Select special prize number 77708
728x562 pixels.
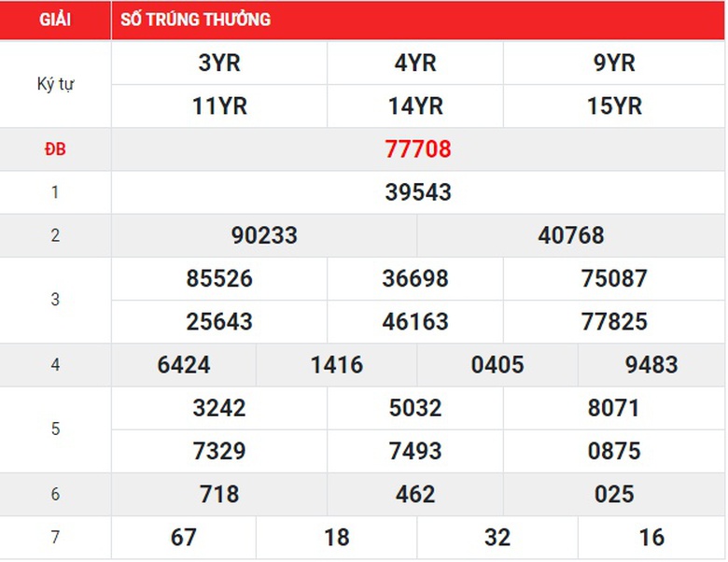point(418,149)
